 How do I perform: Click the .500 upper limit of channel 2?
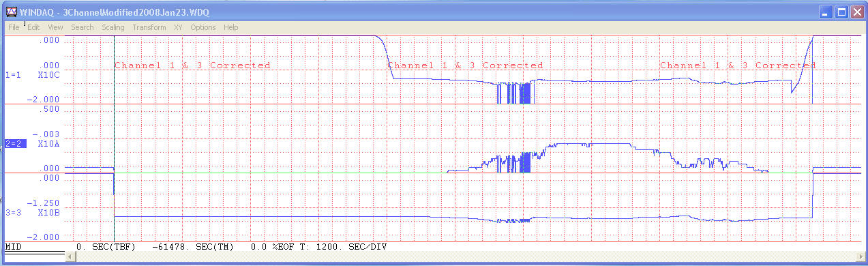[x=50, y=108]
